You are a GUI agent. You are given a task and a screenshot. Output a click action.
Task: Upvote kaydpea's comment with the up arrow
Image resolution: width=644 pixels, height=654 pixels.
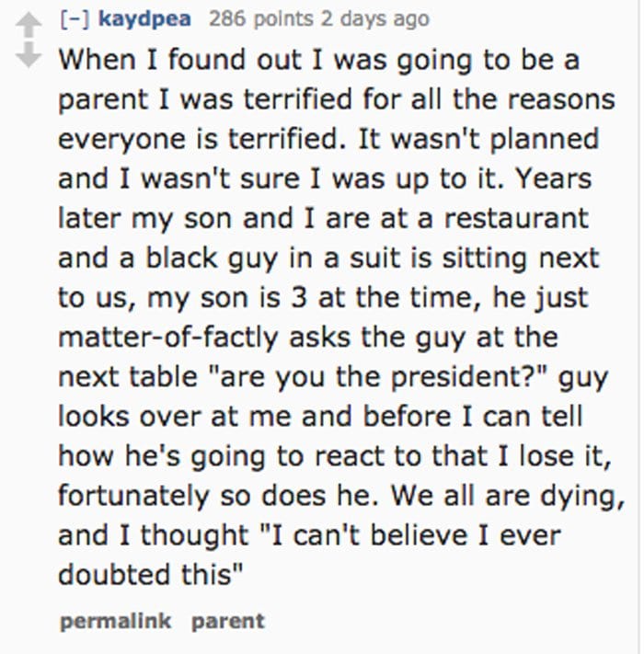[x=29, y=25]
